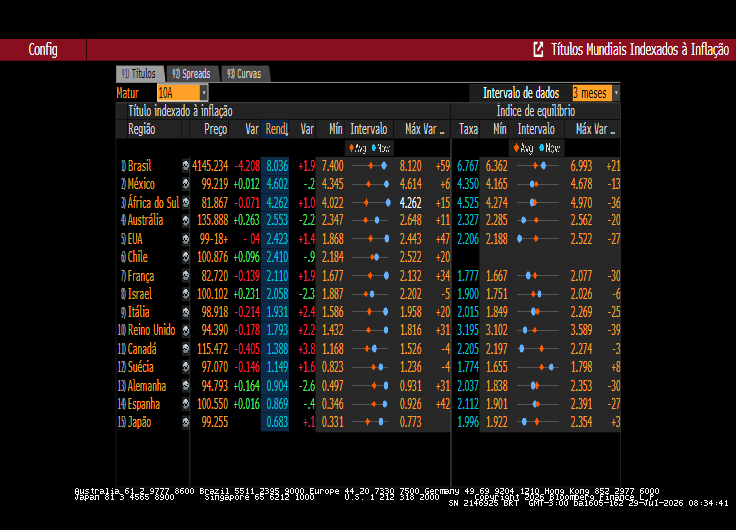
Task: Click EUA price 99-18+
Action: 214,239
